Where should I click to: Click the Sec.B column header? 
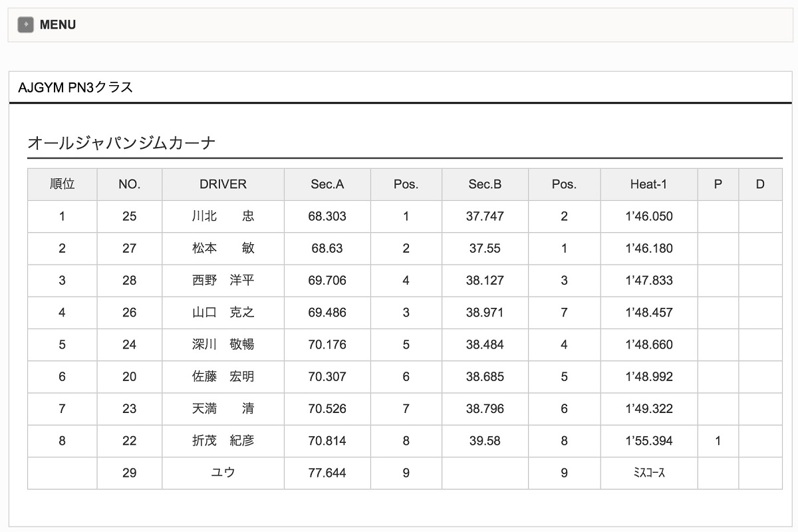[485, 184]
